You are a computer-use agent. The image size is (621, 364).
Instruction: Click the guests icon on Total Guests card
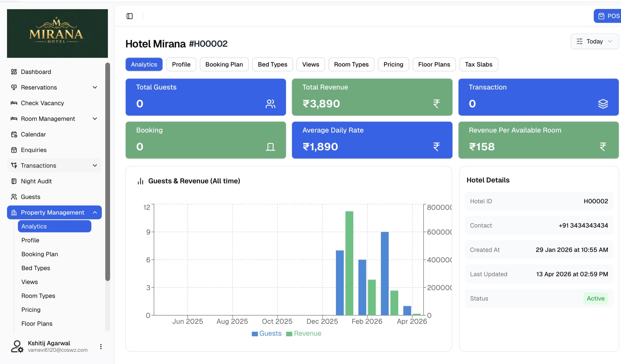pos(270,104)
